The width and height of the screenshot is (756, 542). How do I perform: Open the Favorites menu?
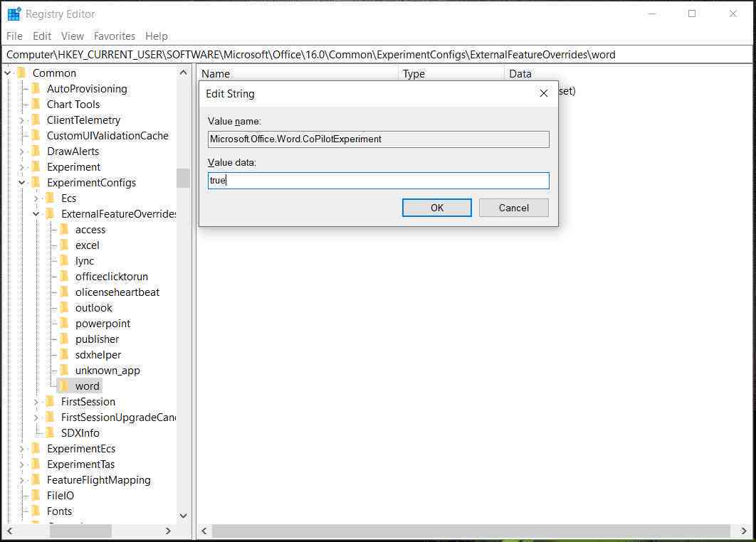pos(115,36)
